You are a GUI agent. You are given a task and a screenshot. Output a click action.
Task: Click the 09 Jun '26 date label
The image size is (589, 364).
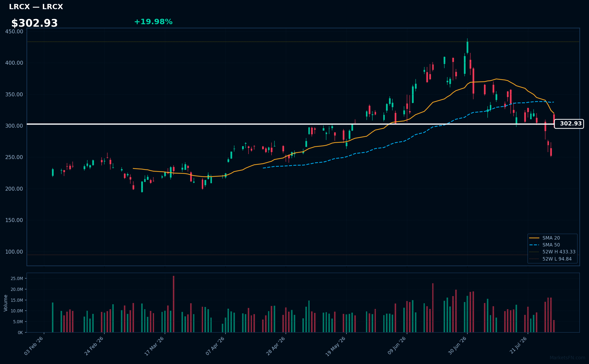(x=397, y=346)
